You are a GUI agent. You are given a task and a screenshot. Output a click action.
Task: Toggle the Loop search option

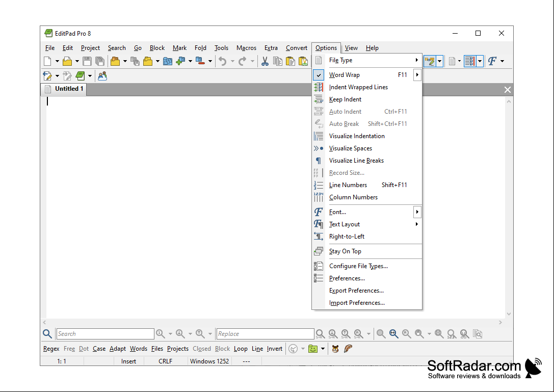click(241, 349)
